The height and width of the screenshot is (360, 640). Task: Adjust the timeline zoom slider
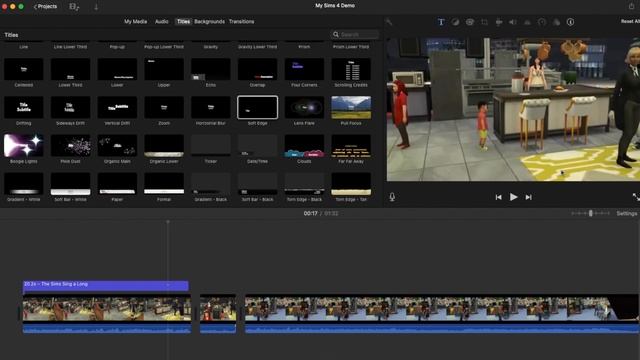(x=590, y=213)
